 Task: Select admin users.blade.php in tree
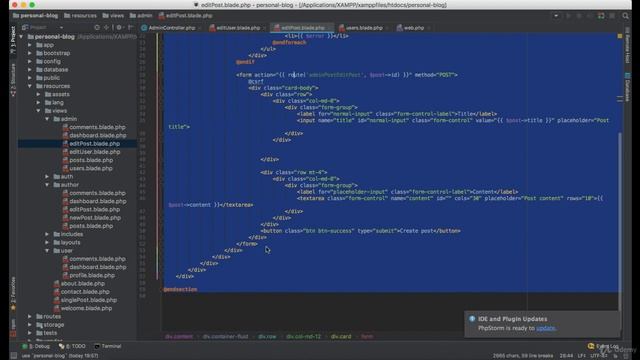(x=87, y=168)
